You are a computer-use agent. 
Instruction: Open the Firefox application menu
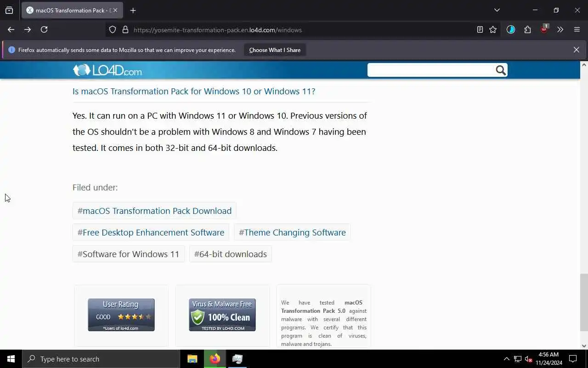577,29
